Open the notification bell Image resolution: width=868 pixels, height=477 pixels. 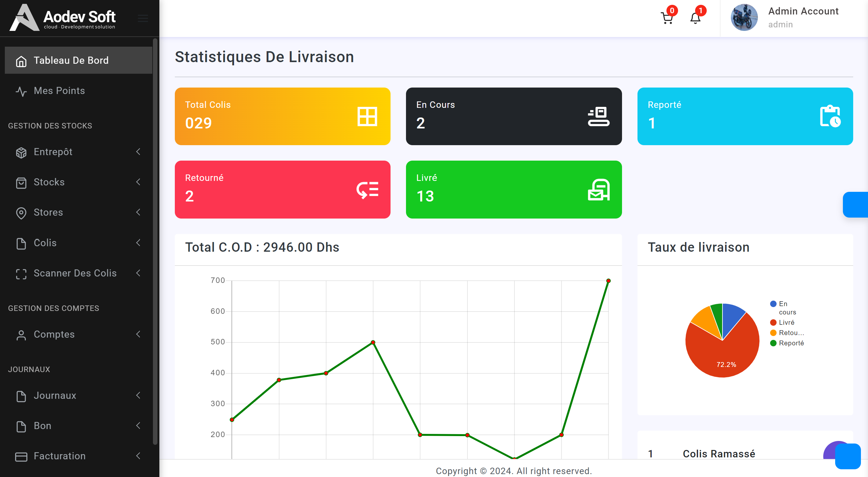pos(695,18)
